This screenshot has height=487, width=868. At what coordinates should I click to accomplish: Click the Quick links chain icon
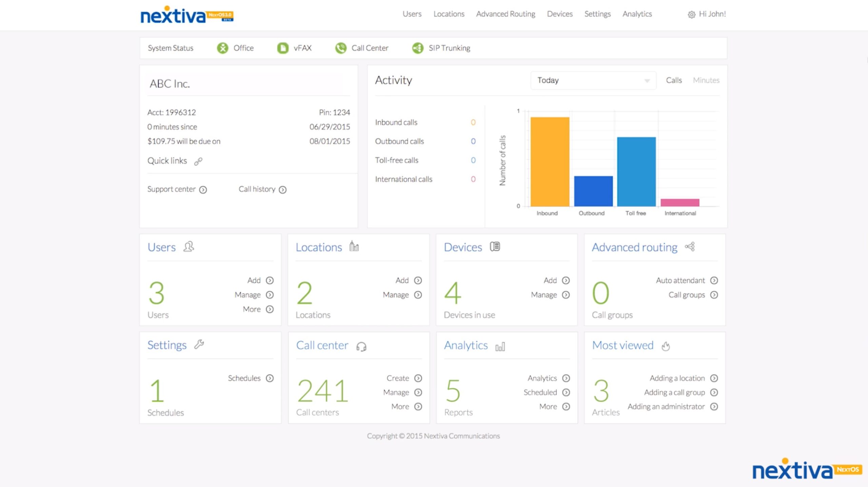point(198,161)
